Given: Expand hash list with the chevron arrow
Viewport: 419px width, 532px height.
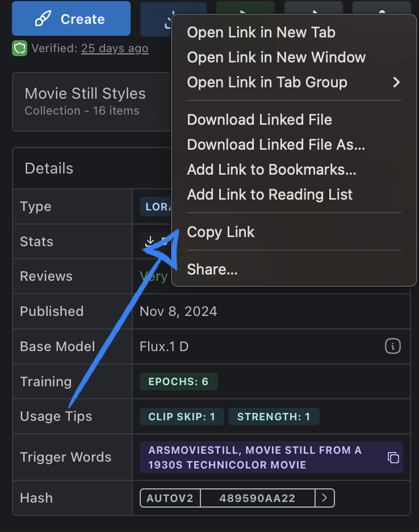Looking at the screenshot, I should (324, 498).
